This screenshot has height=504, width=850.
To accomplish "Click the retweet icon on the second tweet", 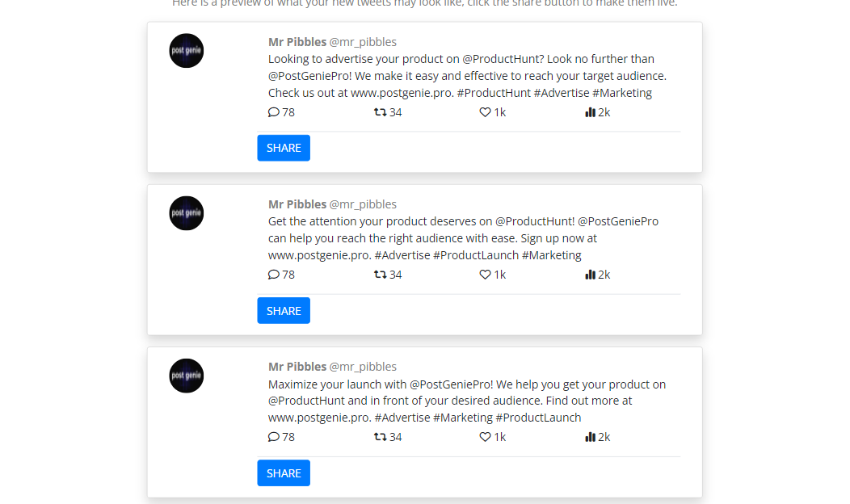I will [380, 275].
